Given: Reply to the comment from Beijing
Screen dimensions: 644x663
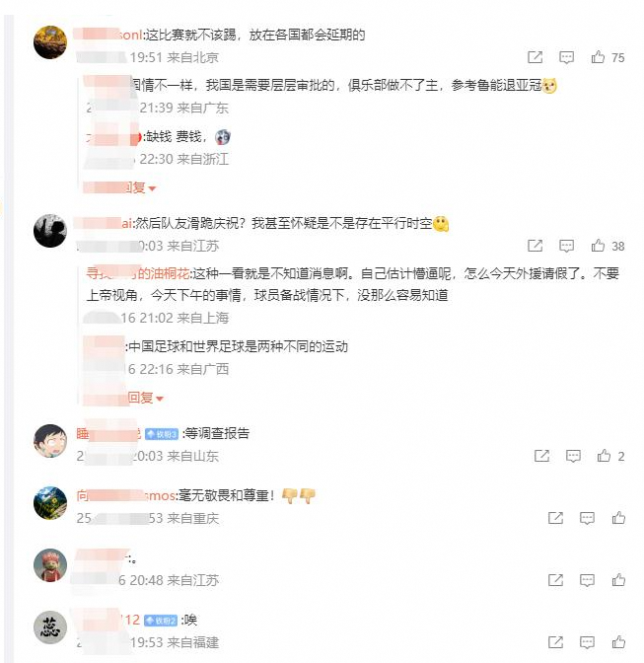Looking at the screenshot, I should tap(566, 57).
